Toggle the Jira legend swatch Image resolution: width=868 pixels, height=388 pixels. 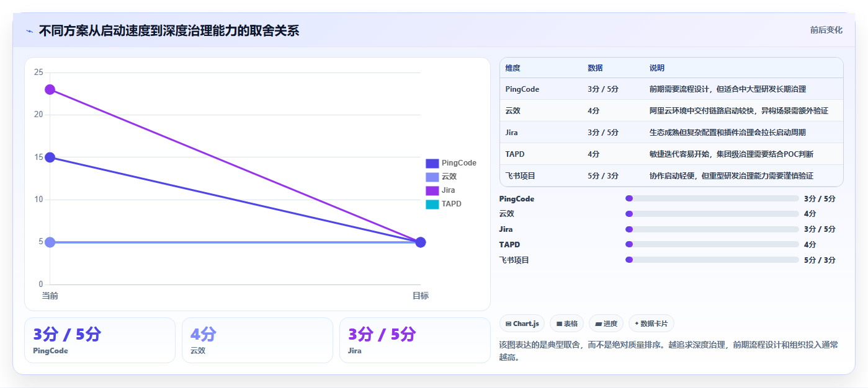click(432, 190)
